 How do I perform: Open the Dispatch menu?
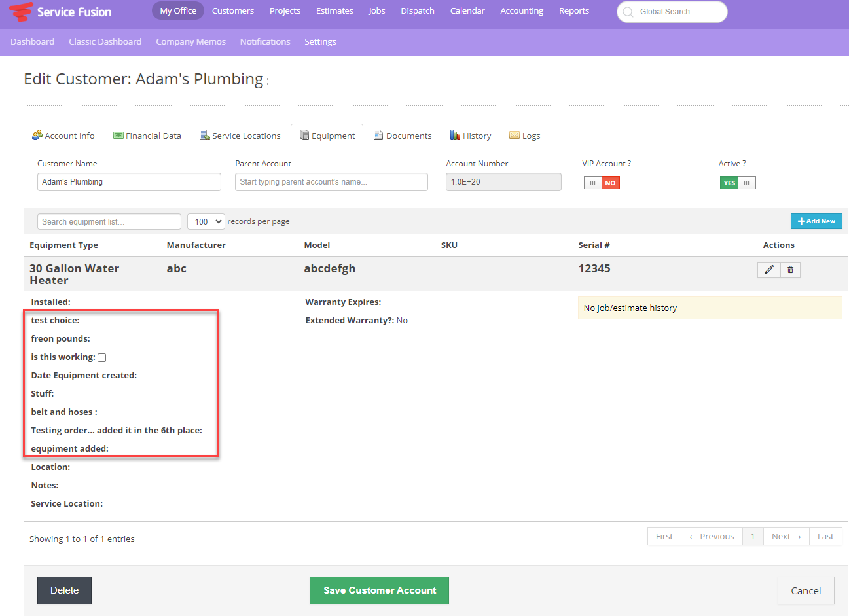point(418,10)
